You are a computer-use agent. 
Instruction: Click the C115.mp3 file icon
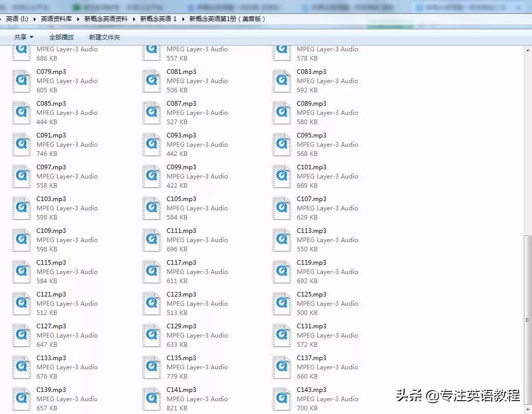(x=22, y=272)
